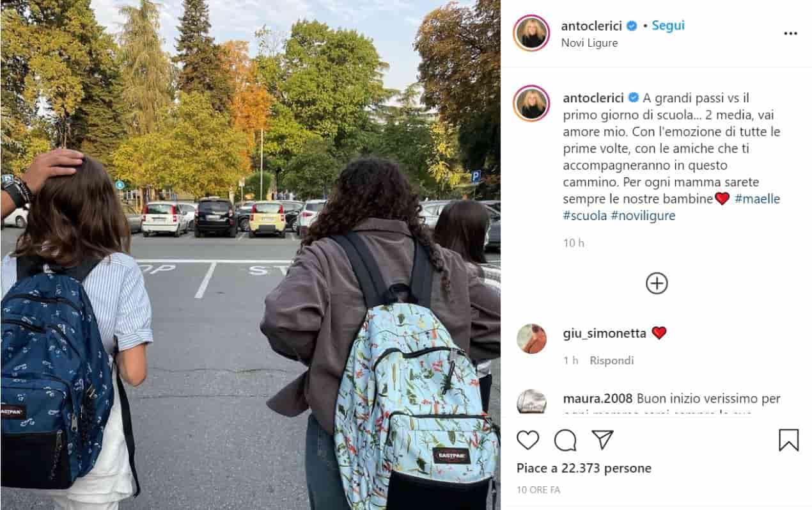Viewport: 812px width, 510px height.
Task: Like the post with heart icon
Action: 527,440
